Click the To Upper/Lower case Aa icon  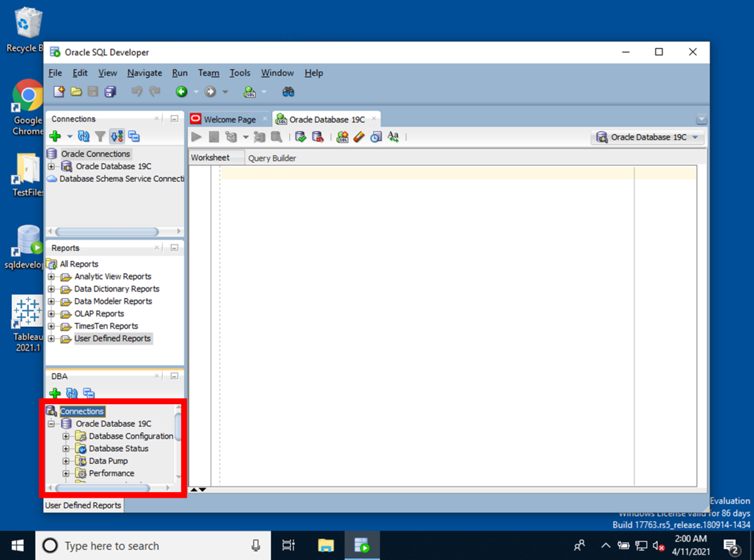click(x=393, y=136)
